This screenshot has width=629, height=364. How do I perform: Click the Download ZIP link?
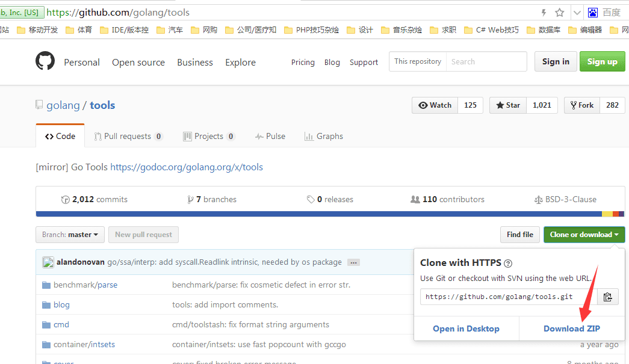coord(572,329)
